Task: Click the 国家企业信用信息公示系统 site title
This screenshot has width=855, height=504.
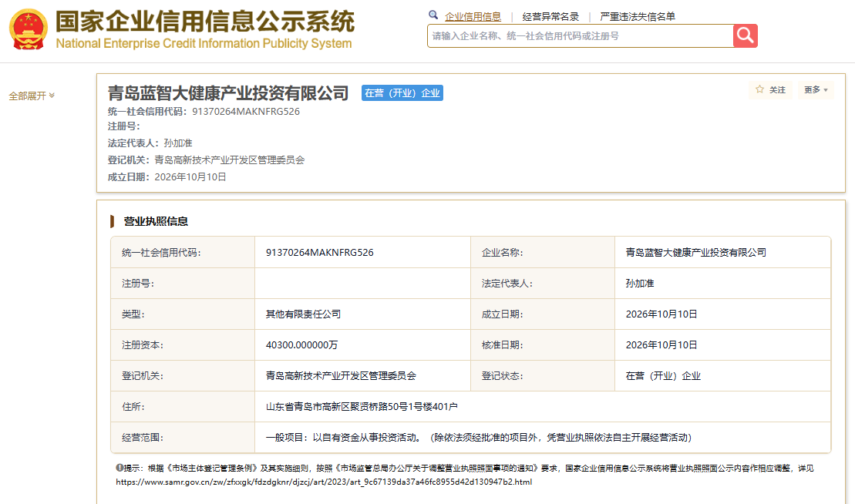Action: pyautogui.click(x=205, y=22)
